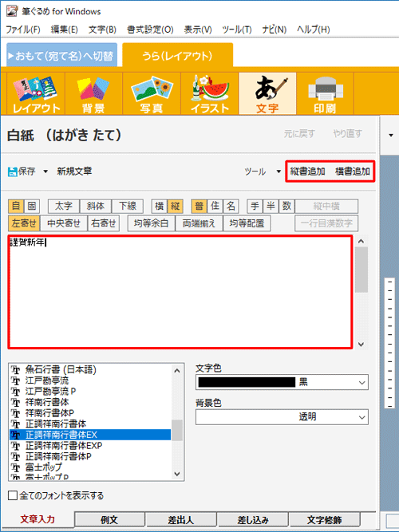The height and width of the screenshot is (532, 399).
Task: Select 普 normal text type
Action: pos(199,206)
